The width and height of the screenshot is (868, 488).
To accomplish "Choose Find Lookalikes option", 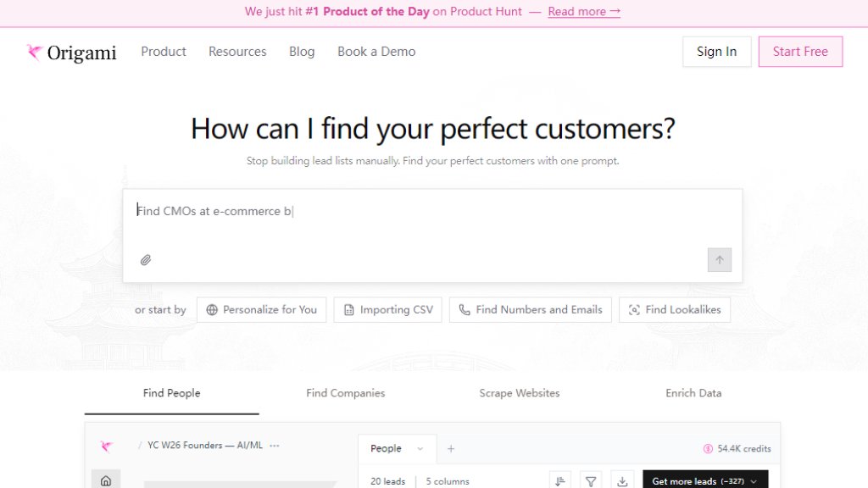I will click(x=674, y=310).
